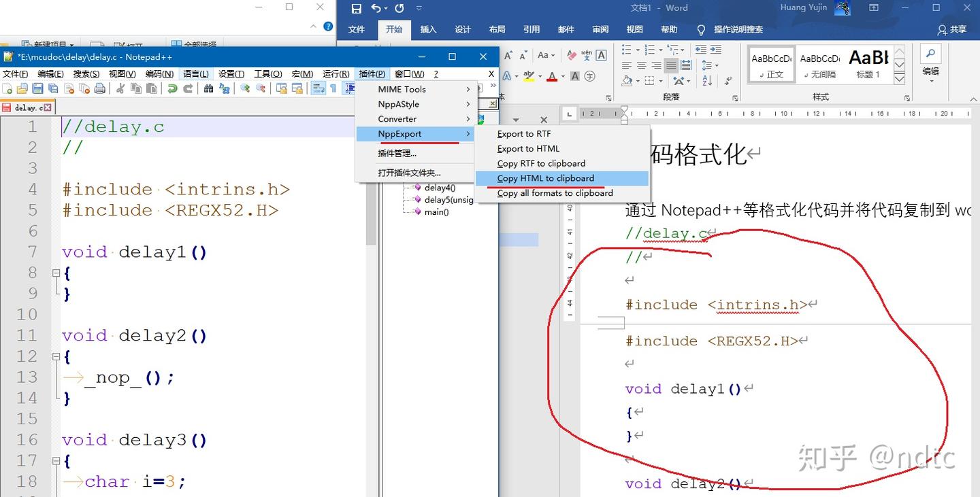Image resolution: width=980 pixels, height=497 pixels.
Task: Click the Replace icon in Notepad++ toolbar
Action: [x=224, y=88]
